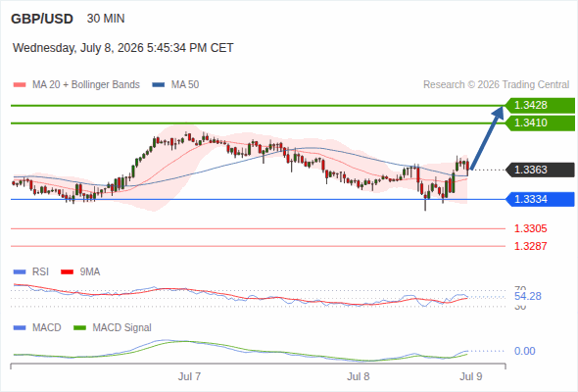Screen dimensions: 578x392
Task: Select the 1.3428 resistance price tag
Action: pyautogui.click(x=540, y=106)
